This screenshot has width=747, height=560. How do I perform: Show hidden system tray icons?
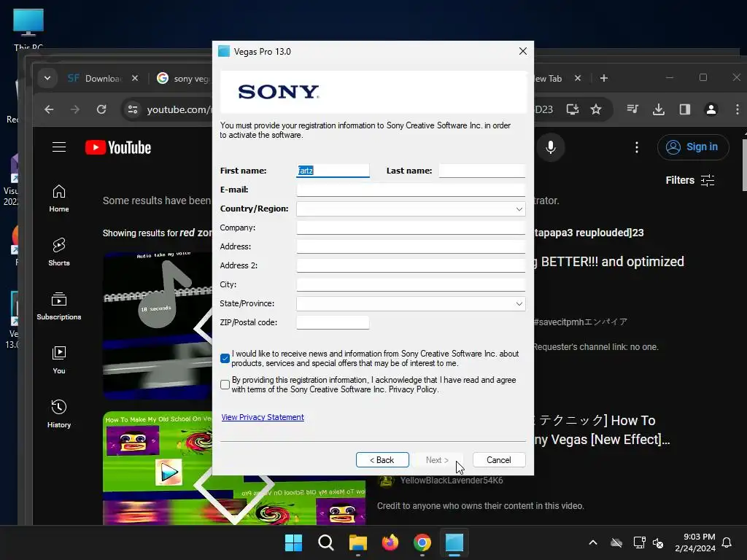[x=592, y=542]
